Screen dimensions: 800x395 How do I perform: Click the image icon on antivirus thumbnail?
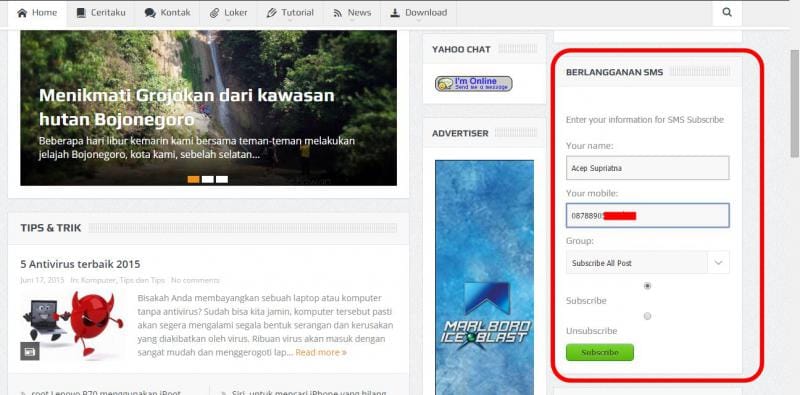30,351
